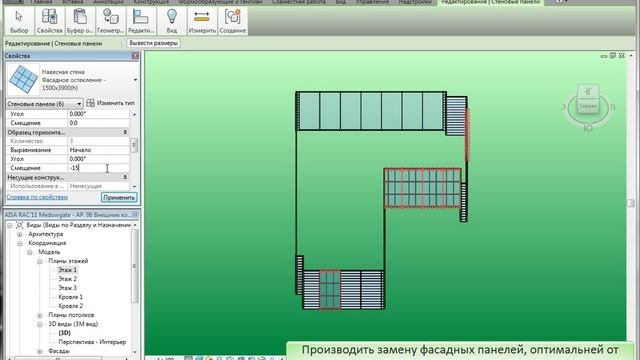Click the ViewCube top face
The height and width of the screenshot is (360, 640).
click(588, 91)
